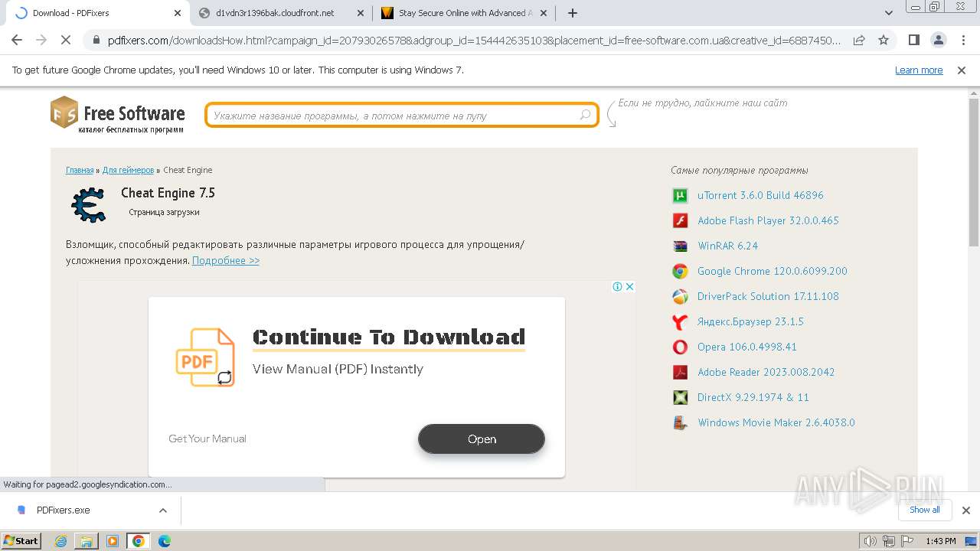Switch to the cloudfront.net tab
Viewport: 980px width, 551px height.
point(276,13)
